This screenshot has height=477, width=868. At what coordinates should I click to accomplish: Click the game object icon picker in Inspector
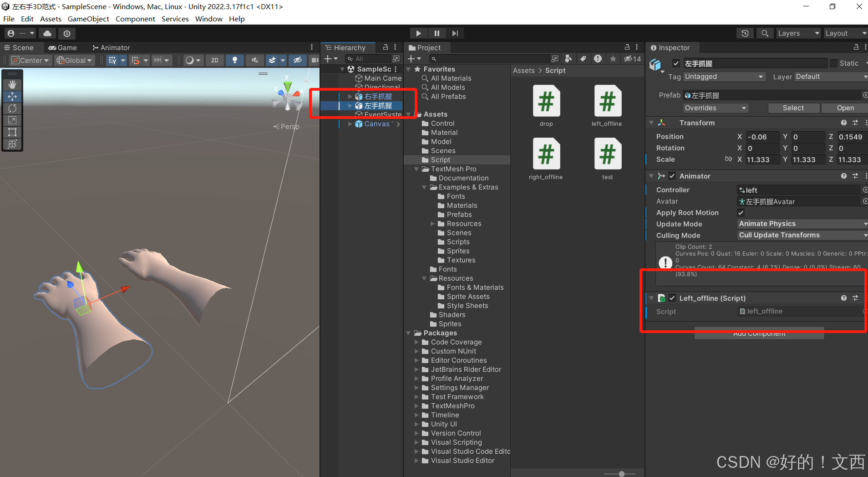(x=656, y=66)
